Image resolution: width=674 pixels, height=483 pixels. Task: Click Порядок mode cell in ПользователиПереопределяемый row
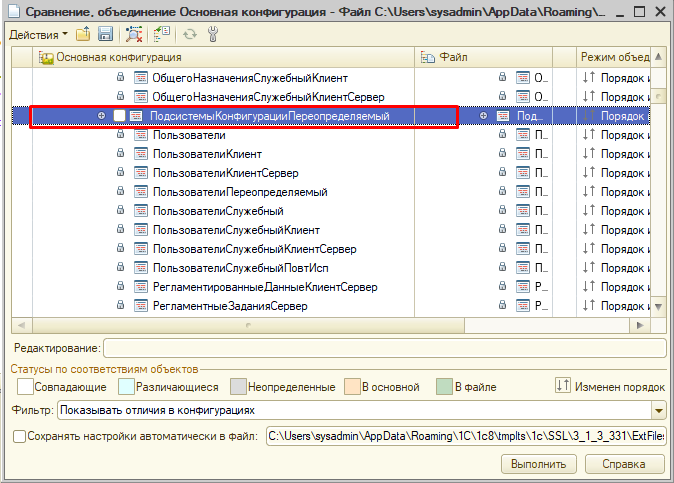pos(613,192)
